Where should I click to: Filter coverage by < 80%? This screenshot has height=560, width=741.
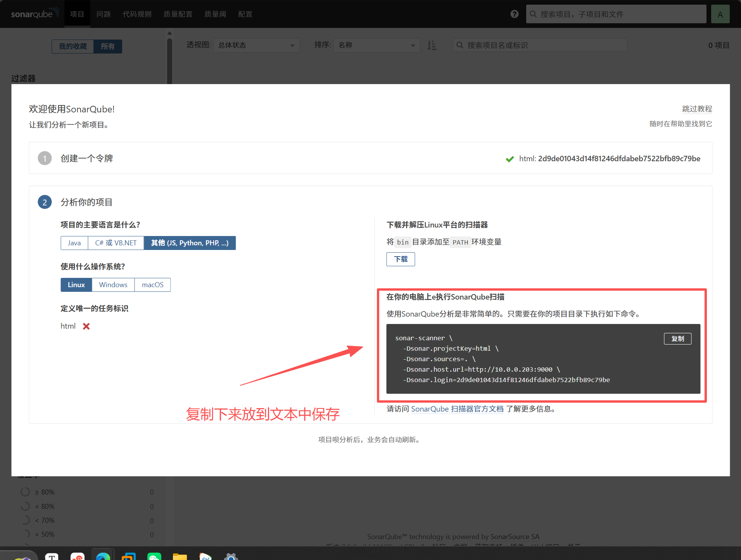87,507
